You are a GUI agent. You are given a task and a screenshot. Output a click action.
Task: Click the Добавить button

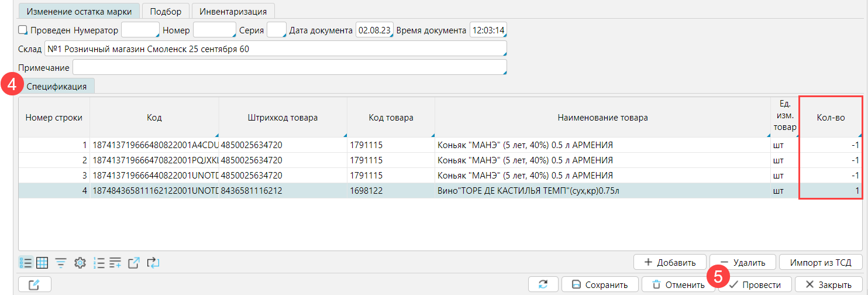[670, 262]
